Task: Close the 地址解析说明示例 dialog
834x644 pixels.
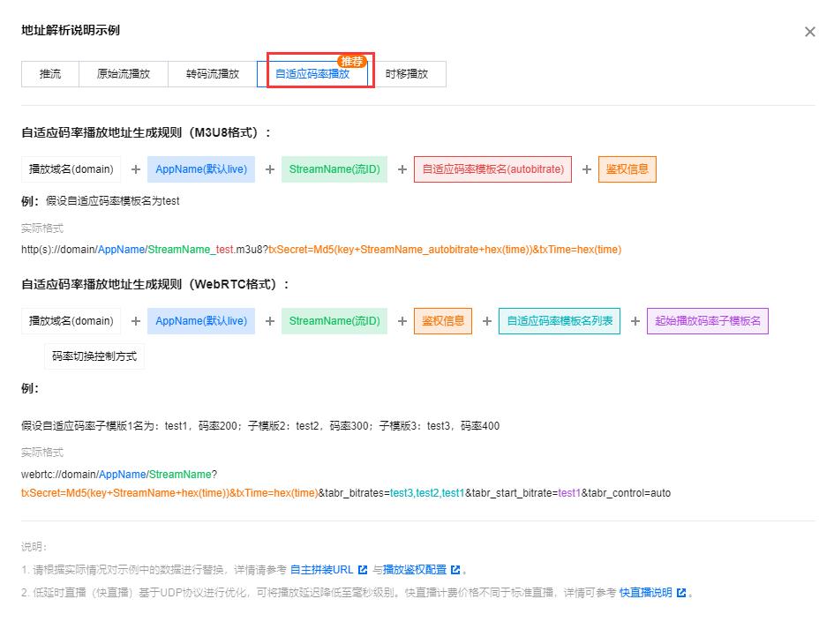Action: tap(809, 32)
